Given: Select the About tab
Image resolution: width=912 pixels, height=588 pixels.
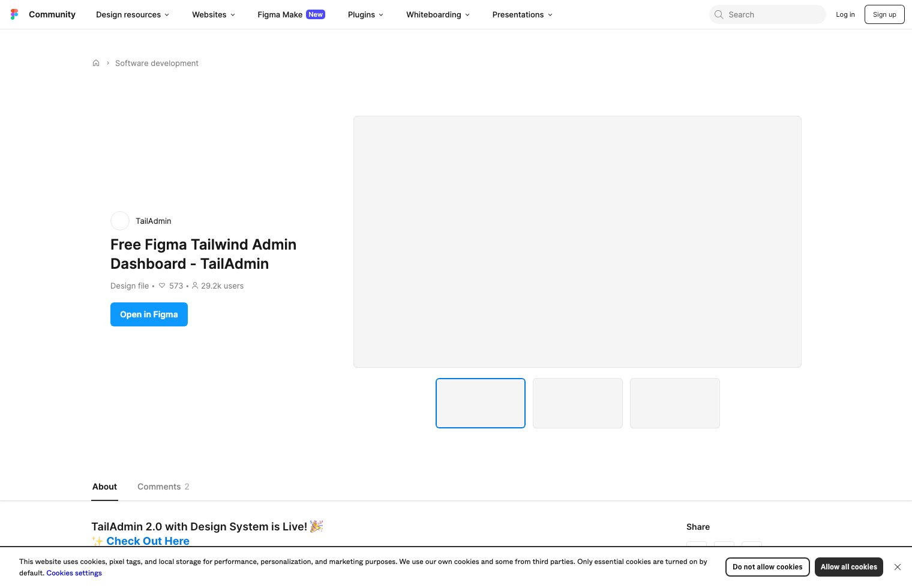Looking at the screenshot, I should (x=104, y=487).
